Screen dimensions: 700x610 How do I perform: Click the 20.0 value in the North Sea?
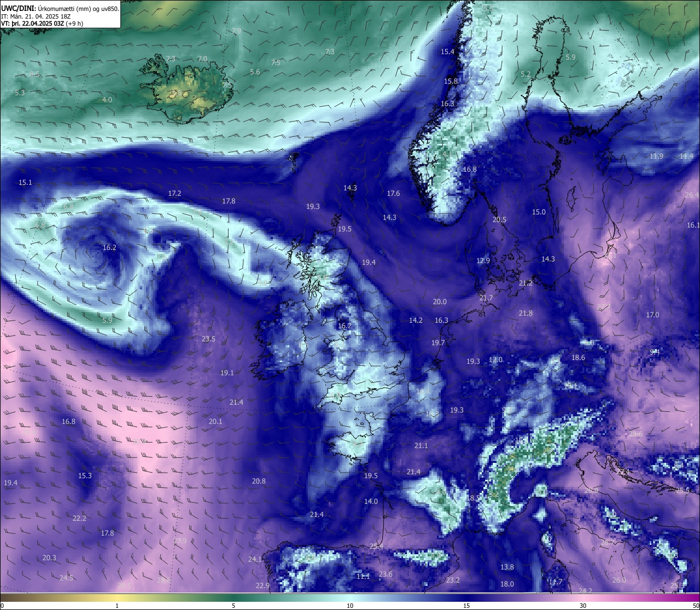pos(440,302)
